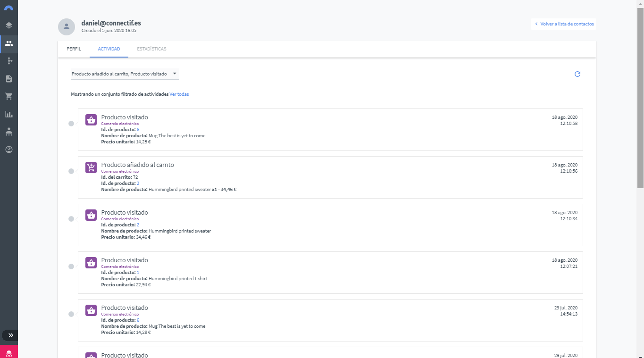Click 'Nombre de producto: Hummingbird printed t-shirt' line
644x358 pixels.
tap(154, 279)
